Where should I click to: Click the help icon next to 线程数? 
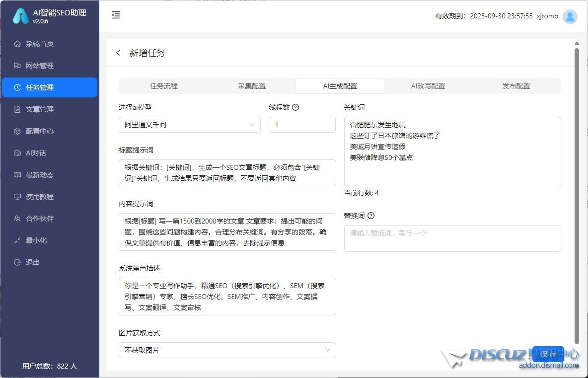tap(295, 107)
